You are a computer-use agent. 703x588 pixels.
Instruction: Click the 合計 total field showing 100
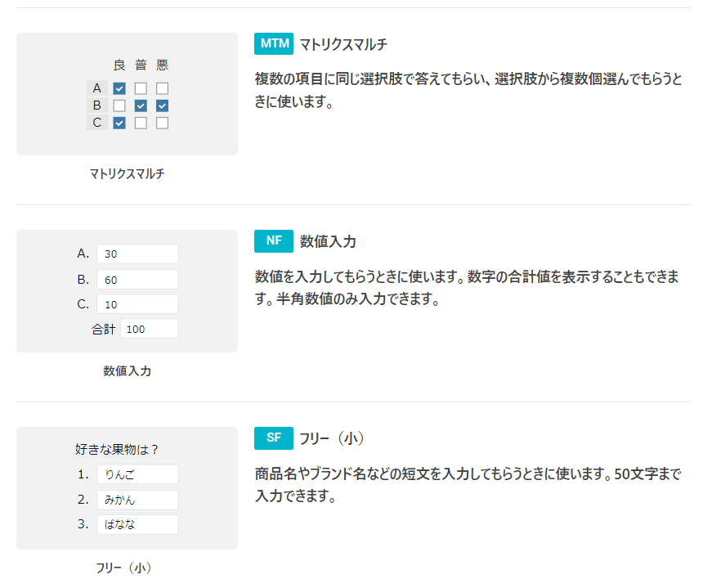(150, 329)
